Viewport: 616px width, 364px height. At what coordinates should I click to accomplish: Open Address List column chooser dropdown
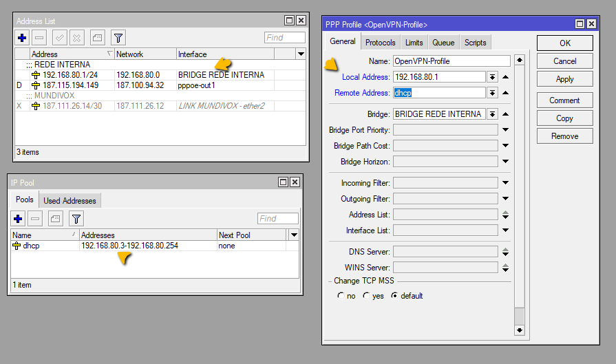301,54
